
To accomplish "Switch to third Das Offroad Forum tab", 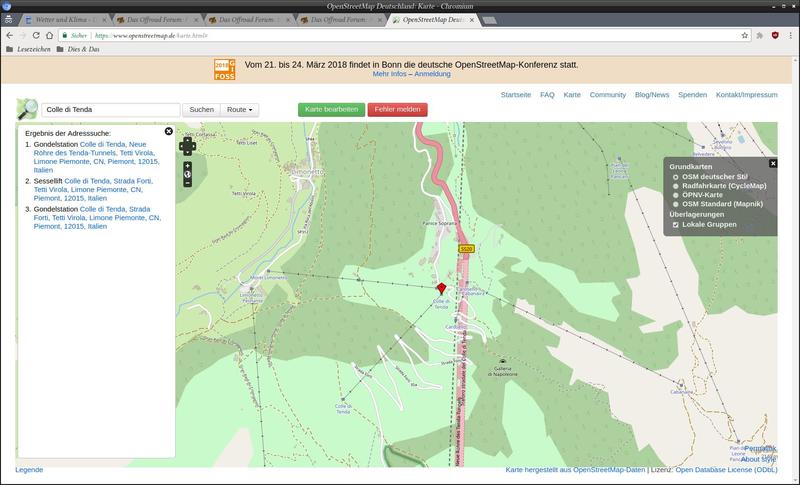I will [341, 20].
